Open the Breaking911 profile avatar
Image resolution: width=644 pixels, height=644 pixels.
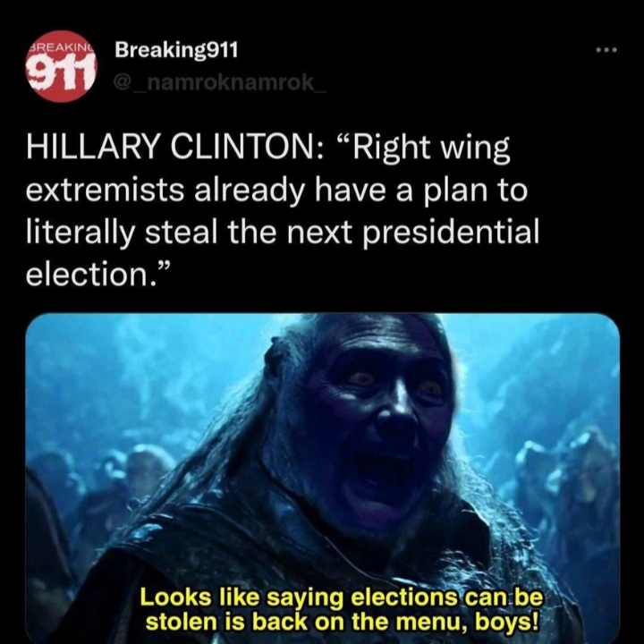point(63,65)
